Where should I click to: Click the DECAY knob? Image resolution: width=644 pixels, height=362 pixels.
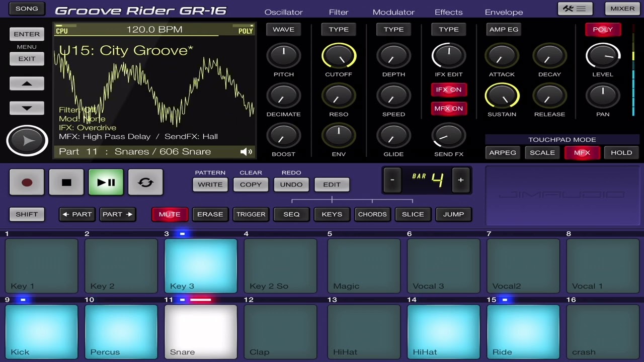[549, 56]
